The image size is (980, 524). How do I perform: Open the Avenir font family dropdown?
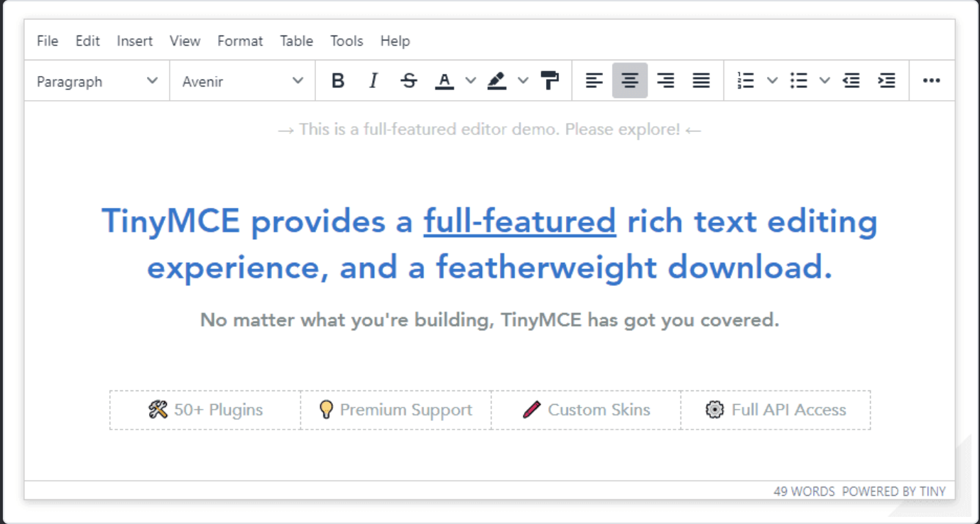click(x=243, y=81)
